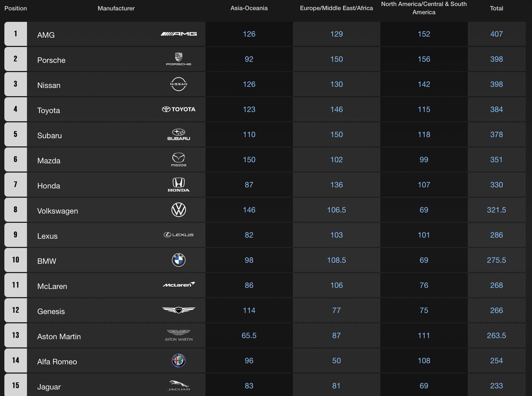Screen dimensions: 532x396
Task: Click BMW's total of 275.5
Action: [497, 260]
